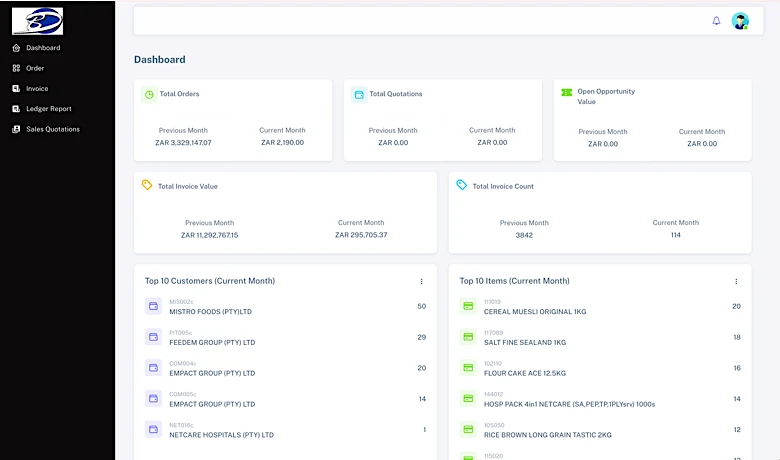Screen dimensions: 780x460
Task: Click the card icon beside RICE BROWN LONG GRAIN
Action: [468, 429]
